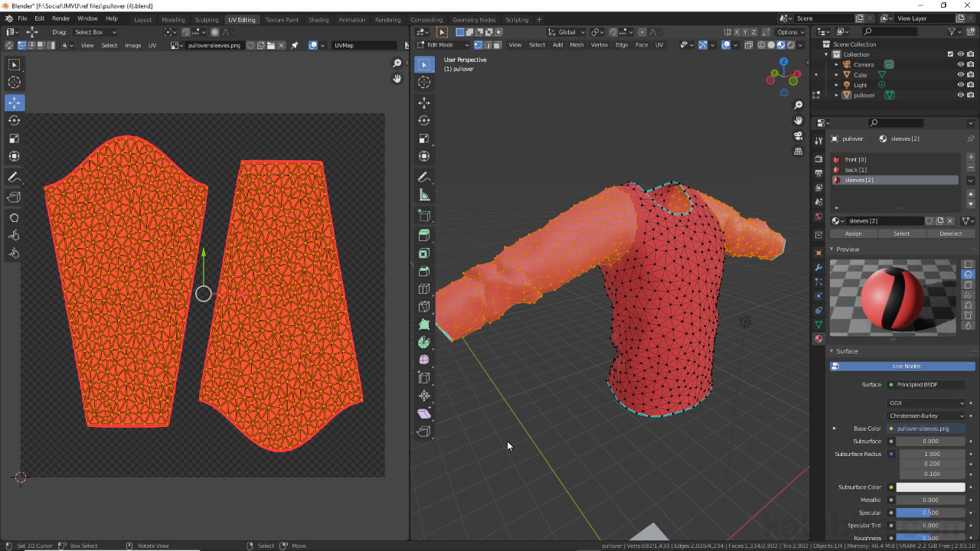
Task: Open the GGX distribution dropdown
Action: (x=926, y=403)
